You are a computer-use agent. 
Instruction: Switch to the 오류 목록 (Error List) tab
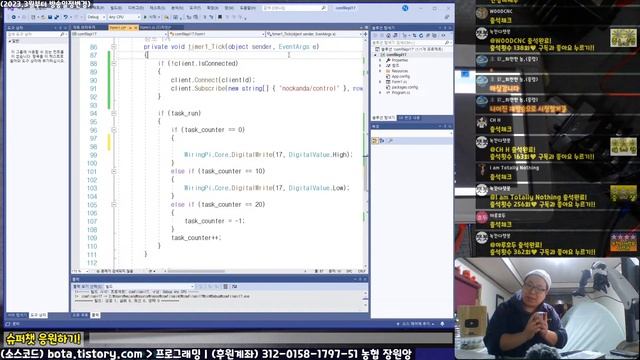coord(80,315)
